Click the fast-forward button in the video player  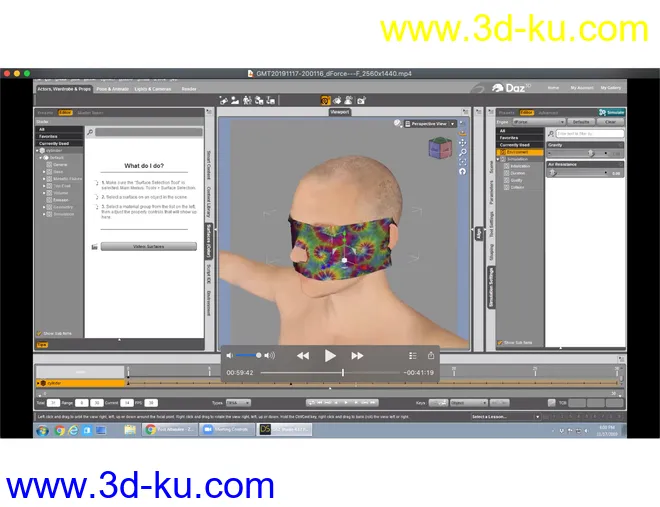tap(357, 355)
